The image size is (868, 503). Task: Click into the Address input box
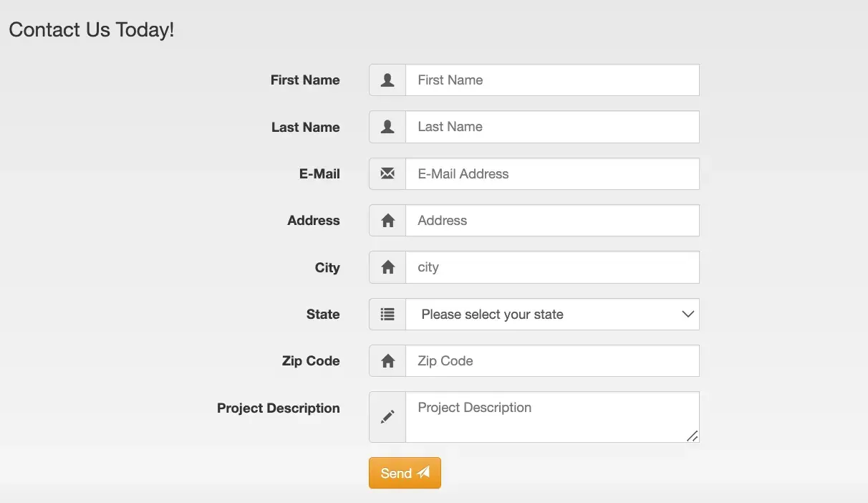551,221
